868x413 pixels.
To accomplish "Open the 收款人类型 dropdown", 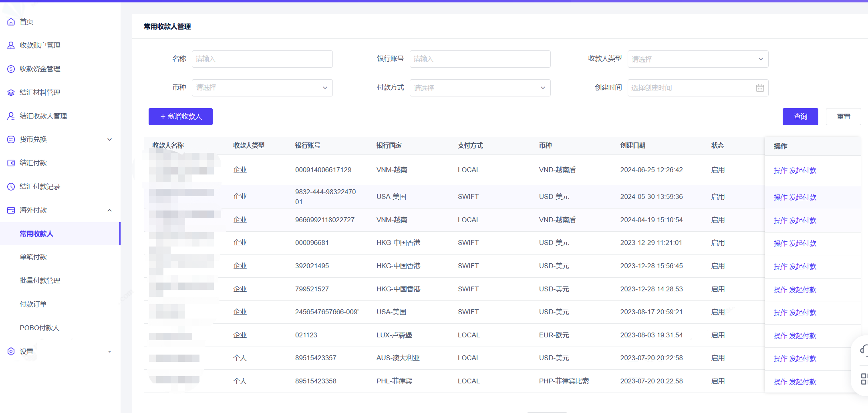I will (697, 59).
